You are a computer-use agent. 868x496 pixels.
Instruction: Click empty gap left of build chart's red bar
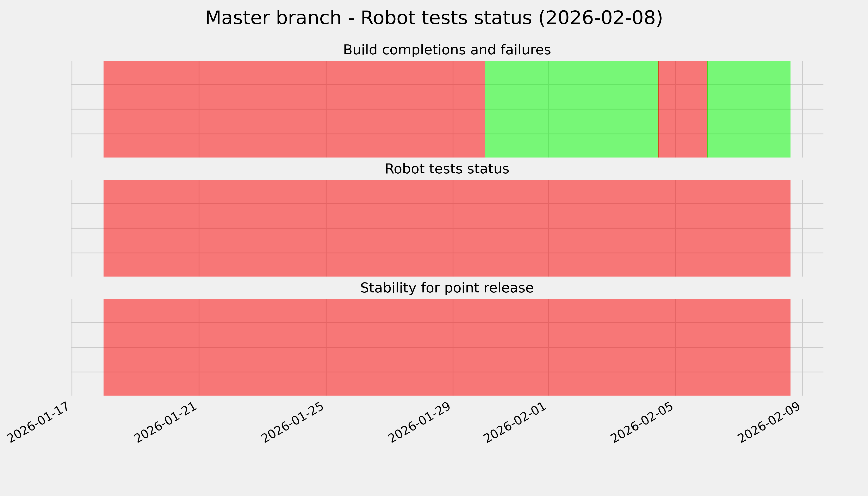88,109
